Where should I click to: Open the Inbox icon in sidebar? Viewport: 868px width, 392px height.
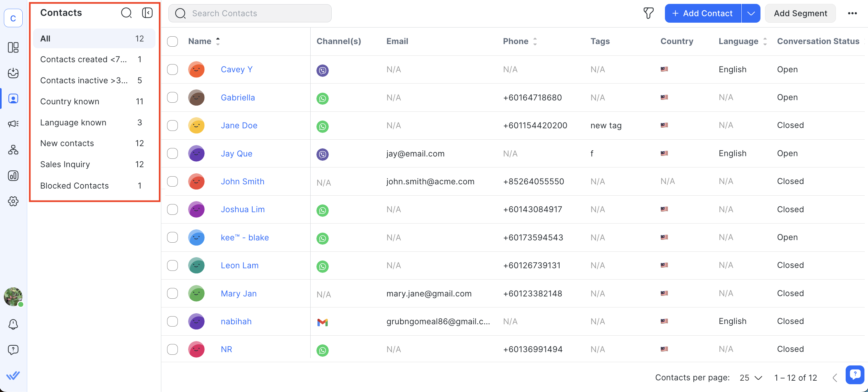click(13, 73)
